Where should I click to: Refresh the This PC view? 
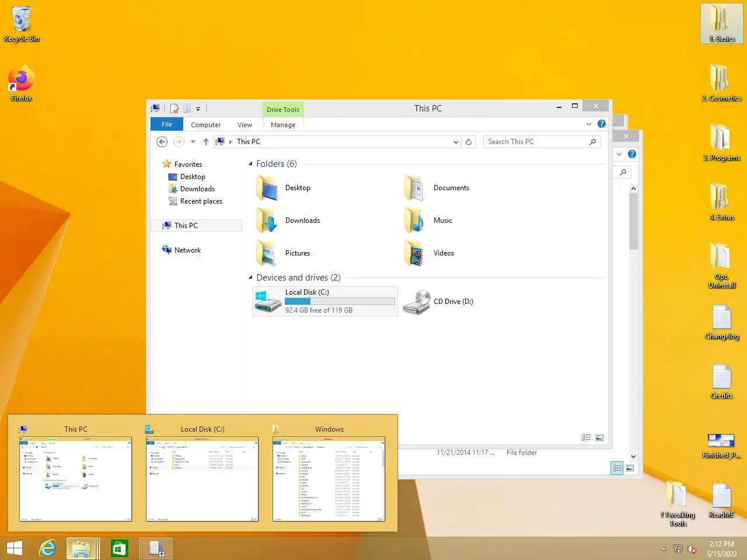(x=468, y=142)
